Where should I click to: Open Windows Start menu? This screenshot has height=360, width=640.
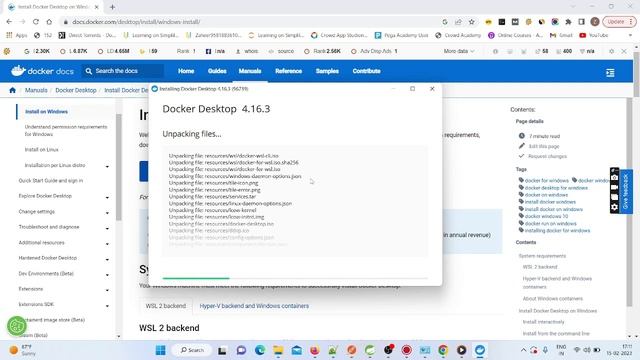tap(161, 350)
